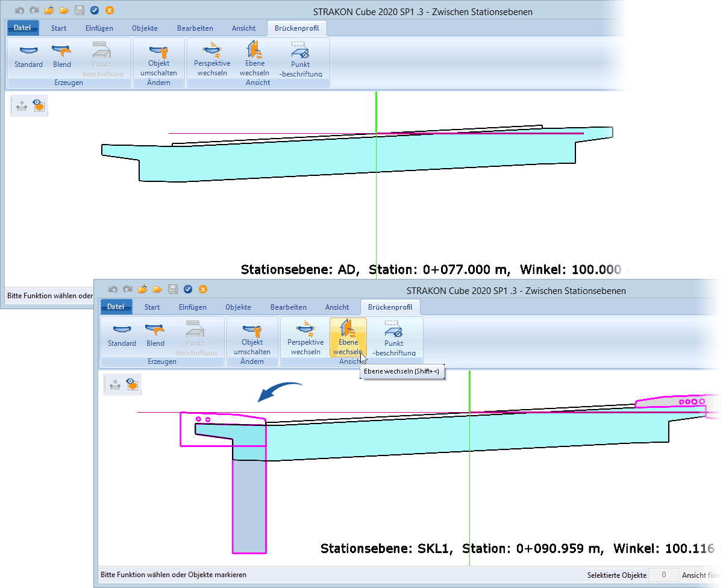The width and height of the screenshot is (723, 588).
Task: Open Datei menu in upper window
Action: click(23, 28)
